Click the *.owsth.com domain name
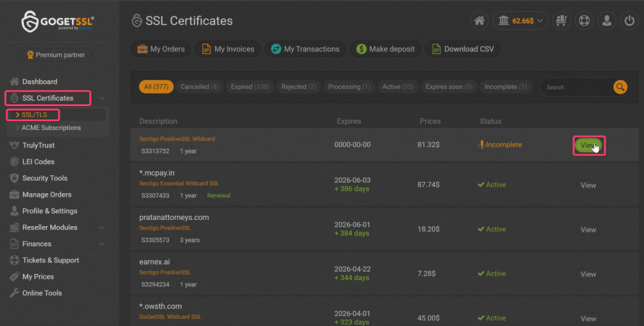This screenshot has width=644, height=326. click(x=160, y=306)
